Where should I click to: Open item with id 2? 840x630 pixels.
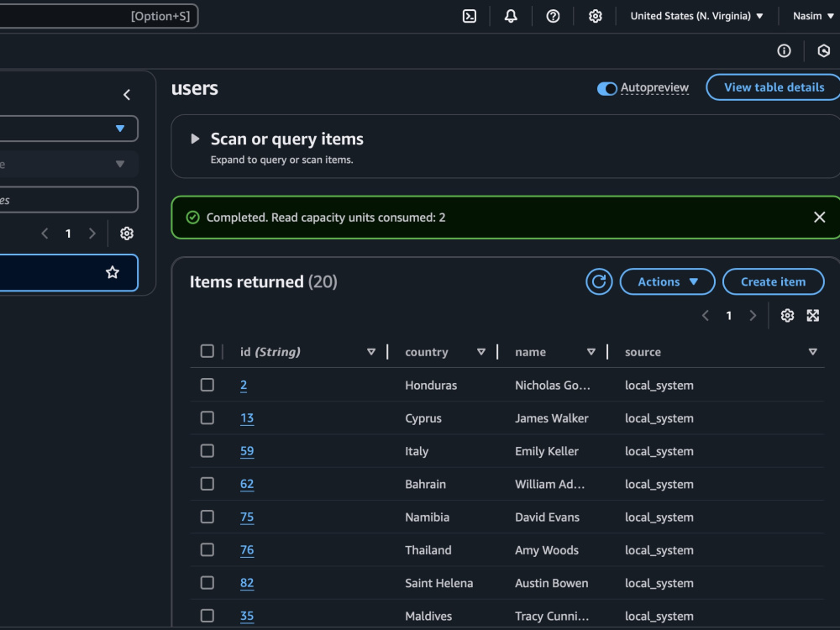pyautogui.click(x=244, y=386)
